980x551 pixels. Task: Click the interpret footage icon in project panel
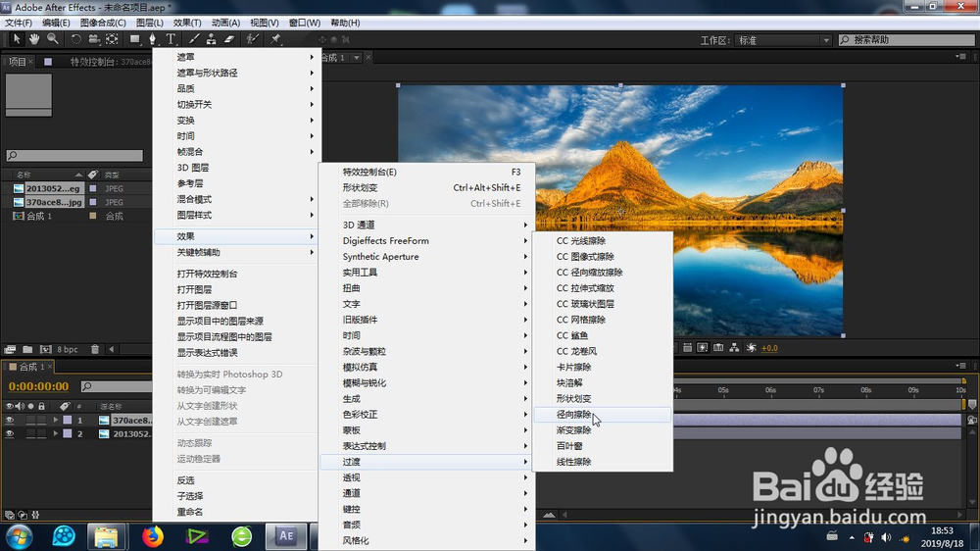click(x=10, y=349)
